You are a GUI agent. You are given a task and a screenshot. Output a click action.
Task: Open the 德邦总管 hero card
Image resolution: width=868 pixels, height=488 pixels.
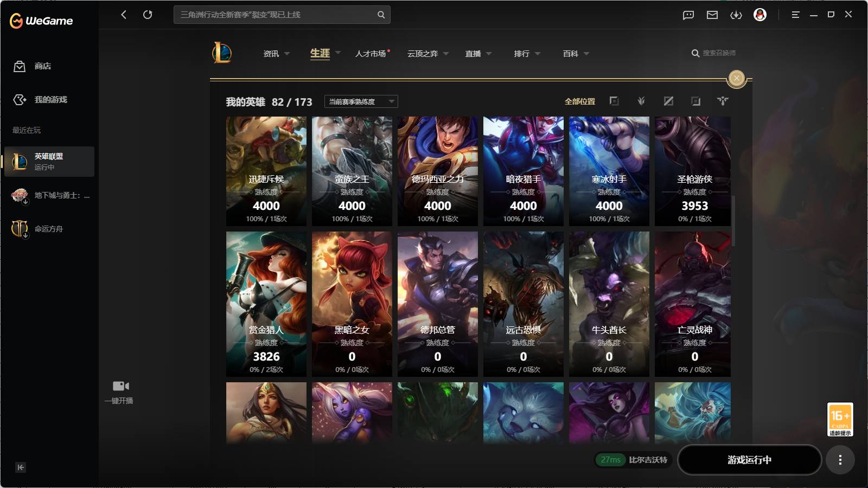pyautogui.click(x=438, y=304)
